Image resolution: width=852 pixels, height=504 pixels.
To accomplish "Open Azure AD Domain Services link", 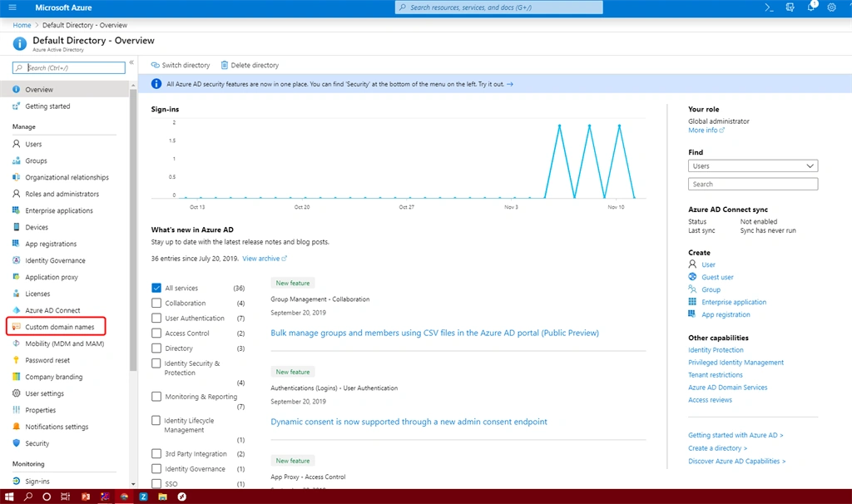I will pos(727,388).
